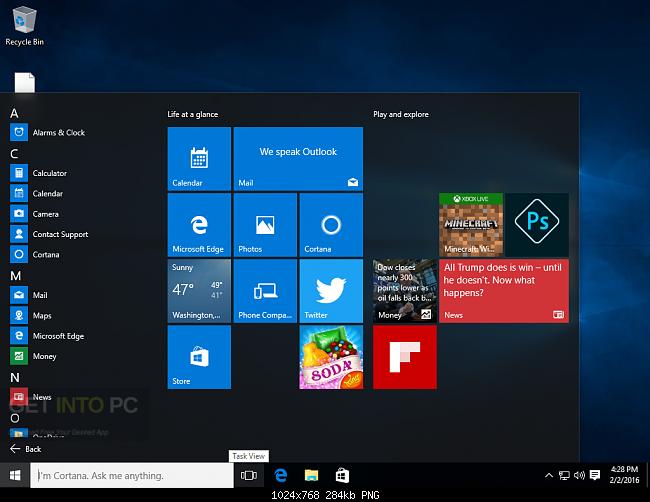Open the Weather tile showing Washington
The width and height of the screenshot is (650, 502).
(199, 291)
